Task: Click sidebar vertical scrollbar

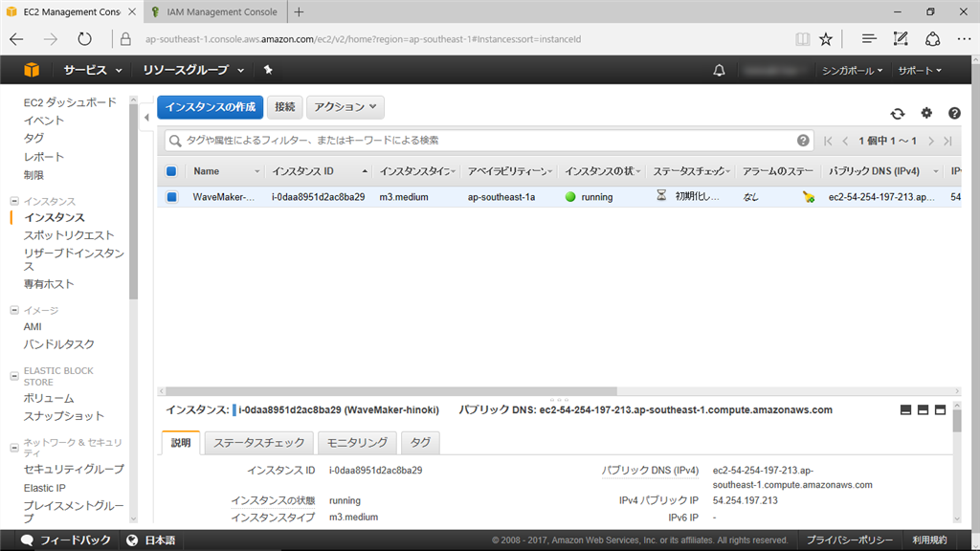Action: tap(133, 202)
